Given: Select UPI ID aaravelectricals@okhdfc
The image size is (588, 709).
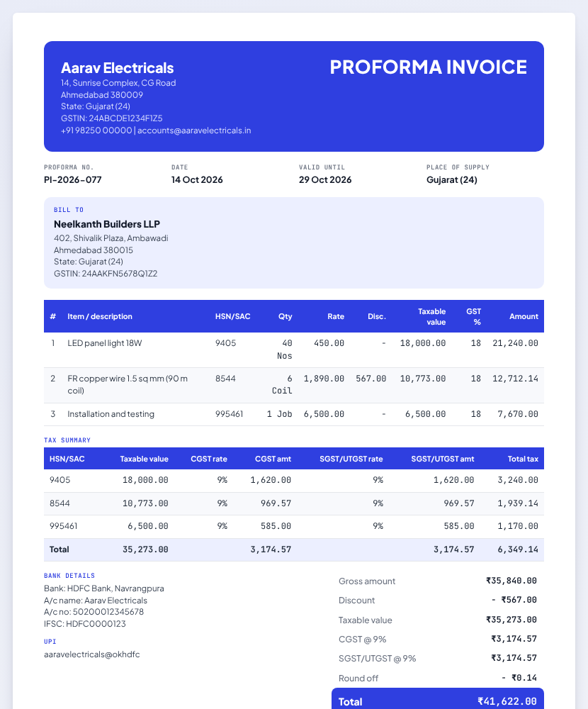Looking at the screenshot, I should (x=92, y=654).
